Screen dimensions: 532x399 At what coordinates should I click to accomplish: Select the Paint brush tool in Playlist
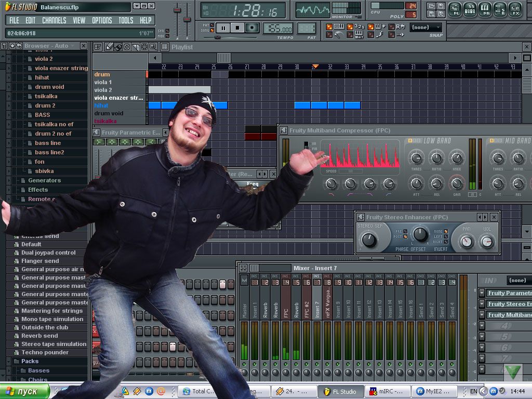coord(118,47)
